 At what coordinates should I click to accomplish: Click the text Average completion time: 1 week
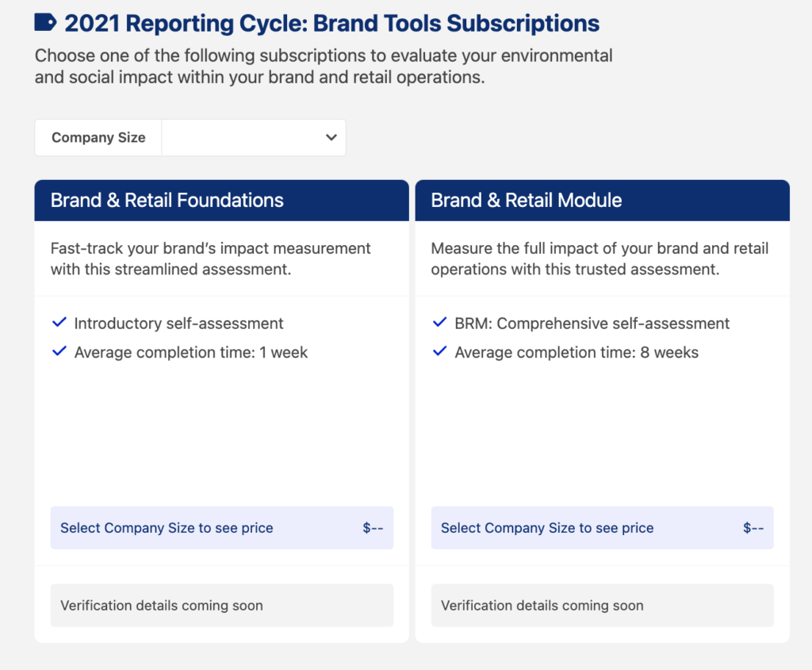[x=190, y=353]
